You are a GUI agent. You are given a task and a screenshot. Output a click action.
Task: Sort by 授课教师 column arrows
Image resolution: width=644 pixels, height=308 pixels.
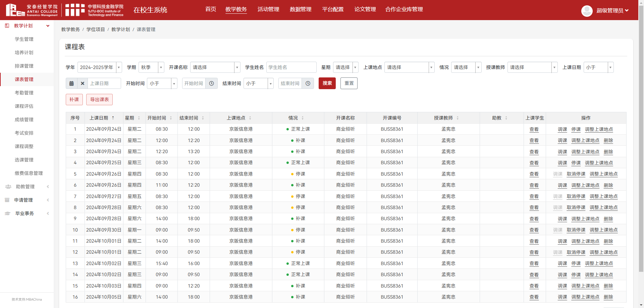458,118
